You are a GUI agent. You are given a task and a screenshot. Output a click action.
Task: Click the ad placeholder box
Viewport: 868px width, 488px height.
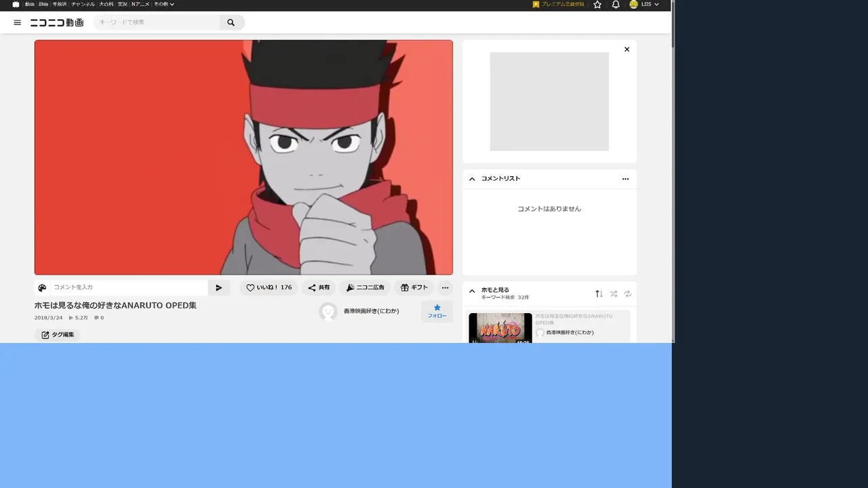tap(549, 102)
